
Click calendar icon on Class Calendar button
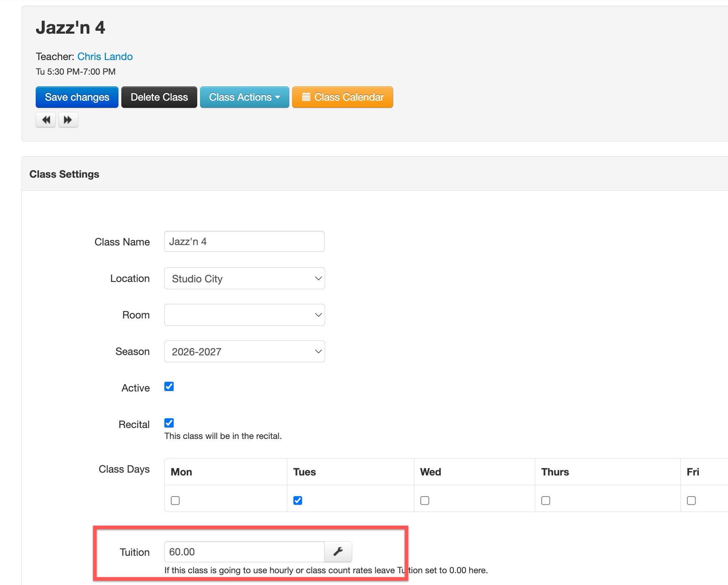[306, 97]
